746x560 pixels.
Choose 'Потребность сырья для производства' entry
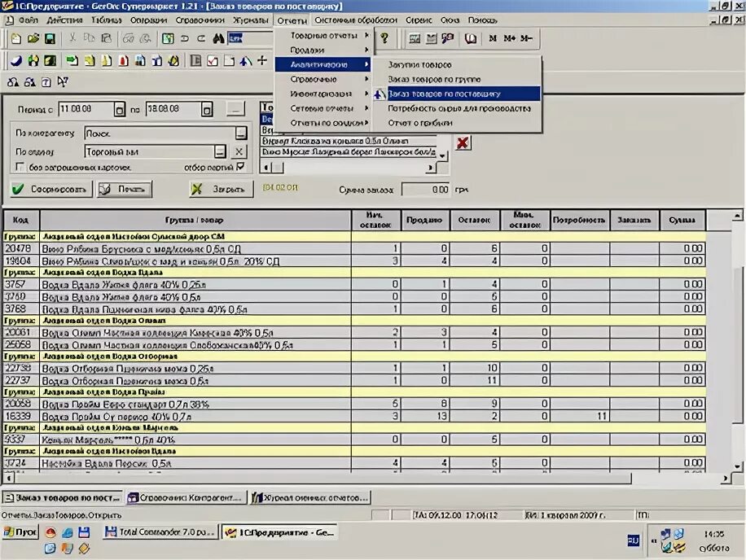coord(457,108)
